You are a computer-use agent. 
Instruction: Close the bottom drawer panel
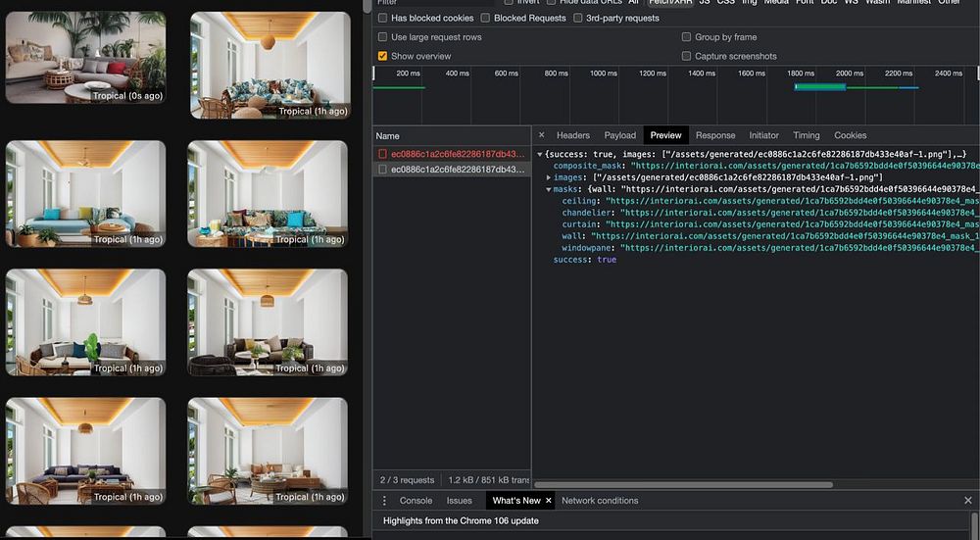coord(968,501)
